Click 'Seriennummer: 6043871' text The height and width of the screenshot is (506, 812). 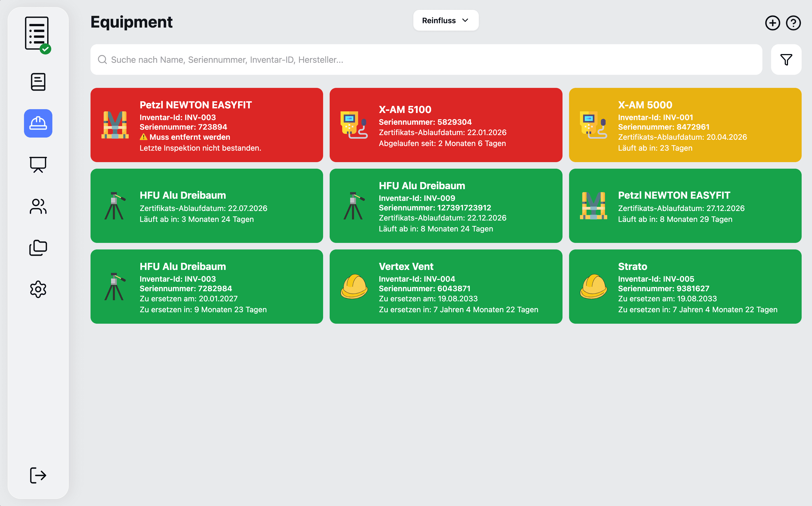tap(424, 288)
